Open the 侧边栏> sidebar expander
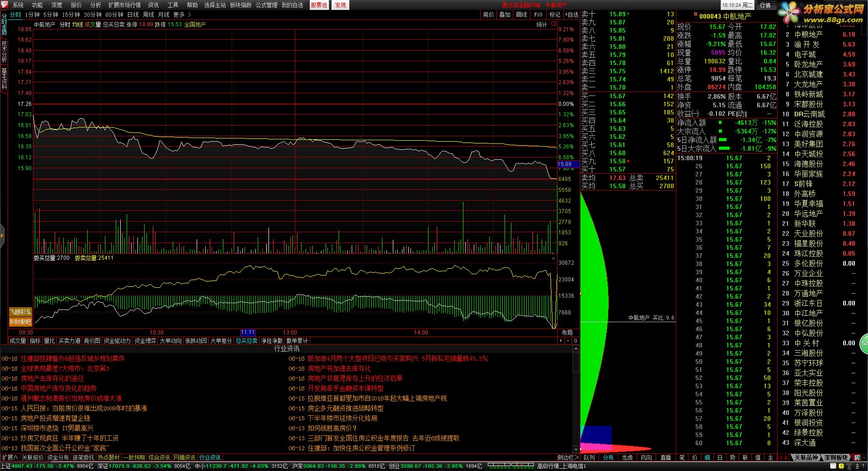 pos(568,458)
